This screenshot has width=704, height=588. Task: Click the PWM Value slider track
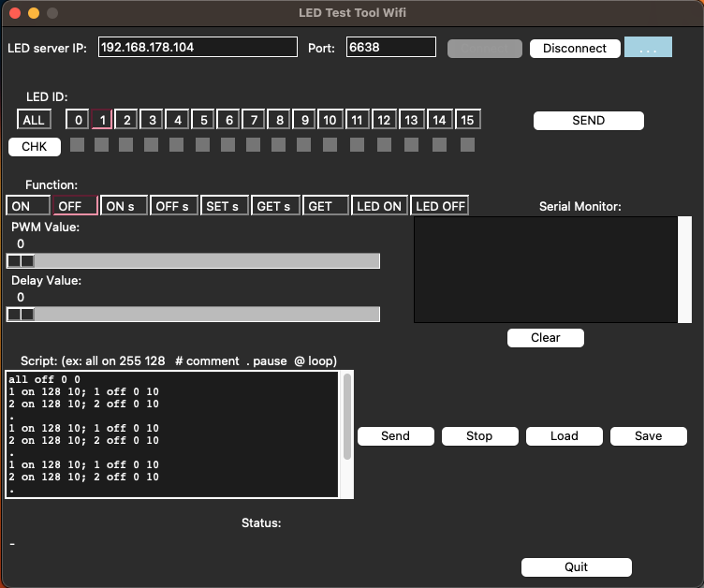(x=206, y=260)
